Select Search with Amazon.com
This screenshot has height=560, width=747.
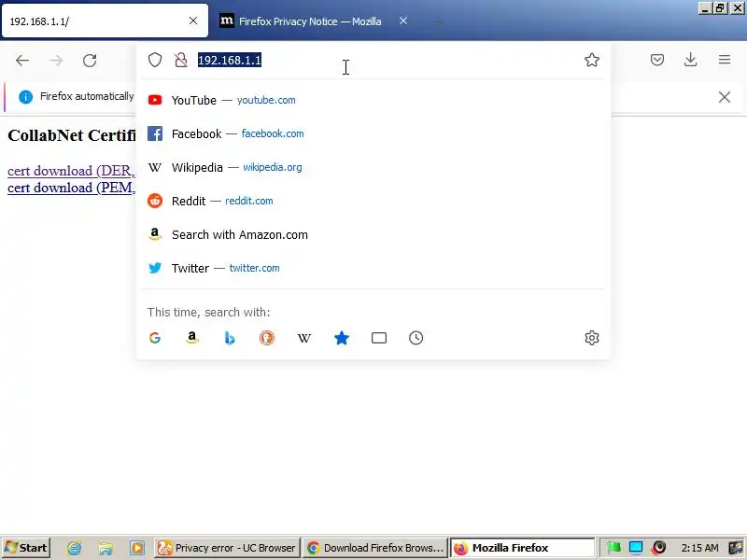pos(373,234)
